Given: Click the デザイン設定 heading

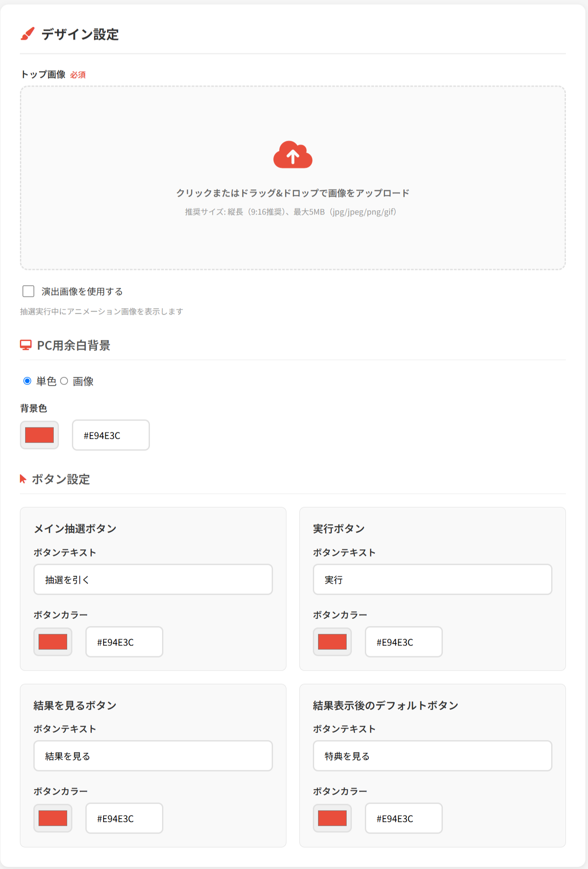Looking at the screenshot, I should [80, 34].
